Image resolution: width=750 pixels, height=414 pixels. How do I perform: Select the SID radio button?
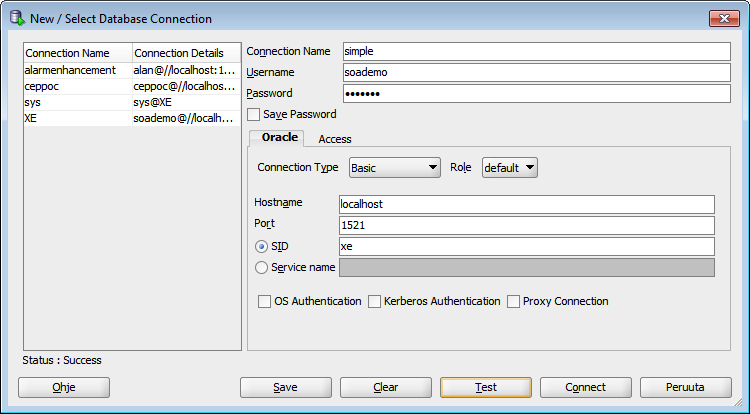261,247
